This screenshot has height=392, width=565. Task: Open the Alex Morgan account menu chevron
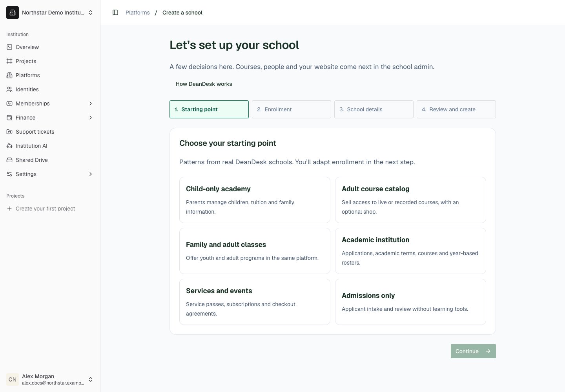tap(91, 379)
